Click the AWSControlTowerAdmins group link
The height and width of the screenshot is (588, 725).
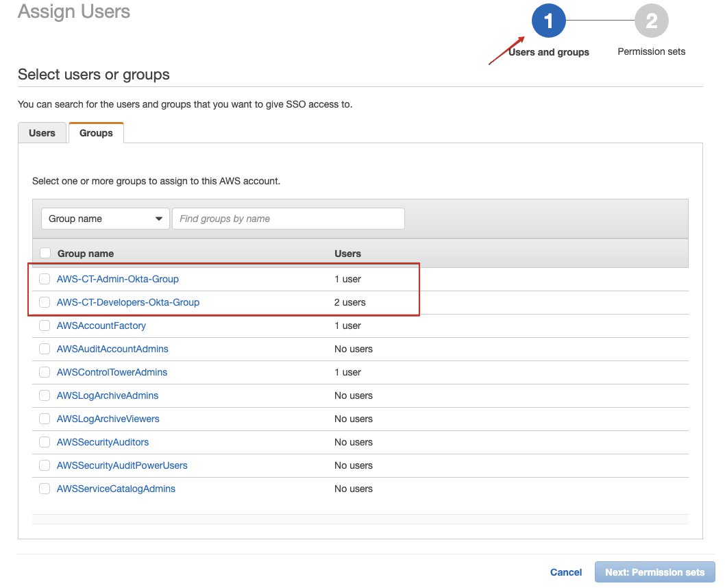tap(112, 372)
